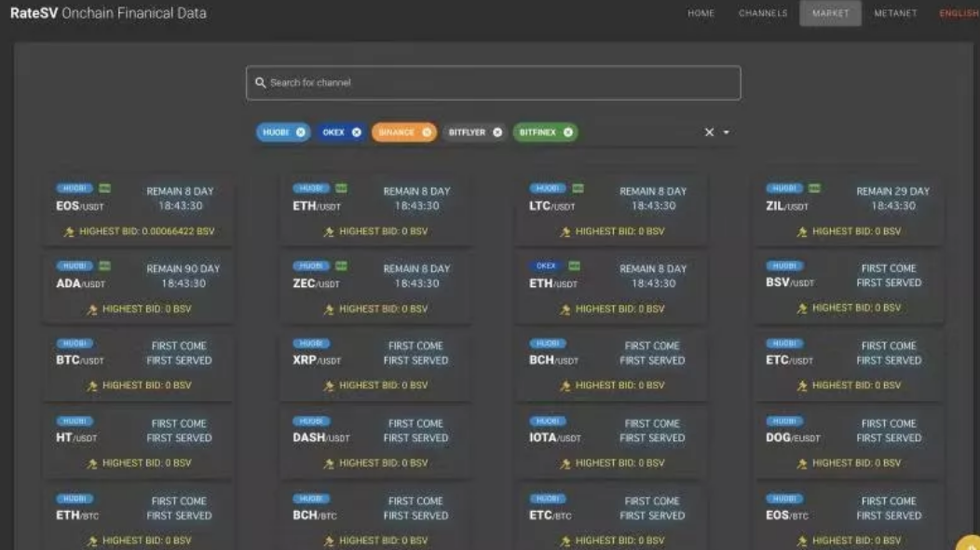Click the green icon on ZEC/USDT card
The image size is (980, 550).
[341, 266]
